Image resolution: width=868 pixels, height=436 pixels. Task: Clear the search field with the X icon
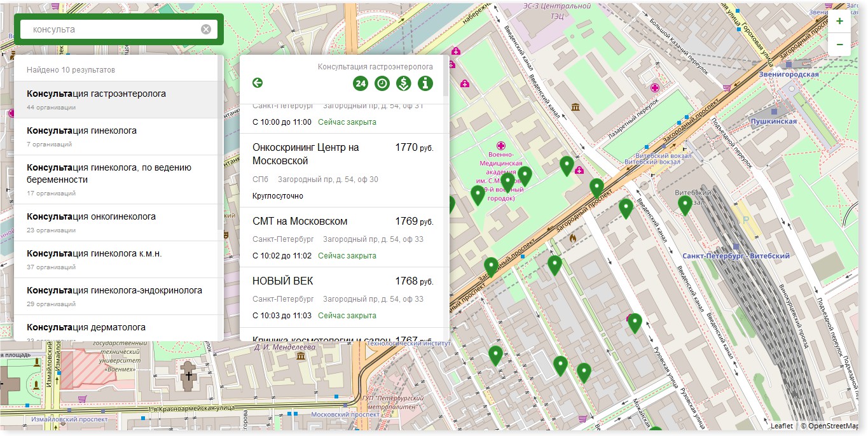point(206,29)
